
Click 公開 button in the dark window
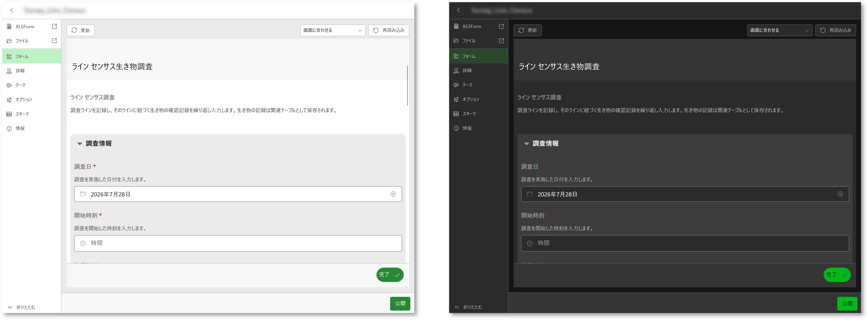tap(847, 304)
